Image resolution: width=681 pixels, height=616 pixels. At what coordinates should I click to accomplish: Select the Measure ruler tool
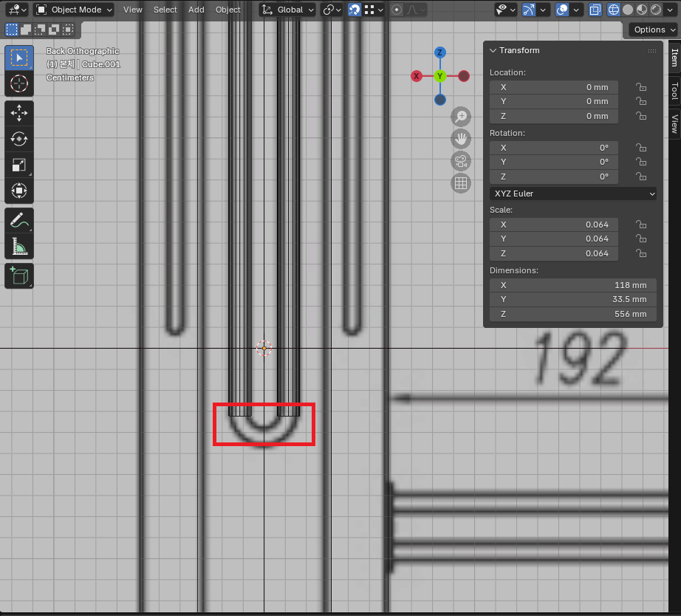(x=19, y=246)
